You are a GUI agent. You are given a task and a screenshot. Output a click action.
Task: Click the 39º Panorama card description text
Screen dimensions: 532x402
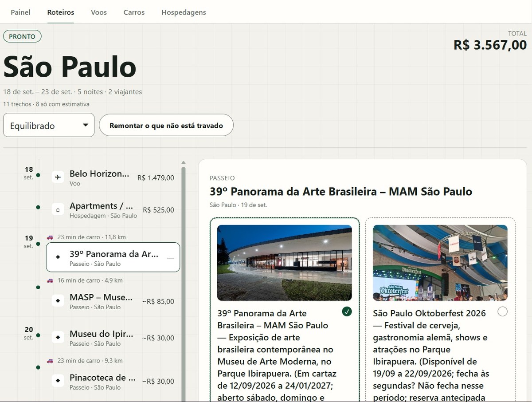click(x=278, y=355)
